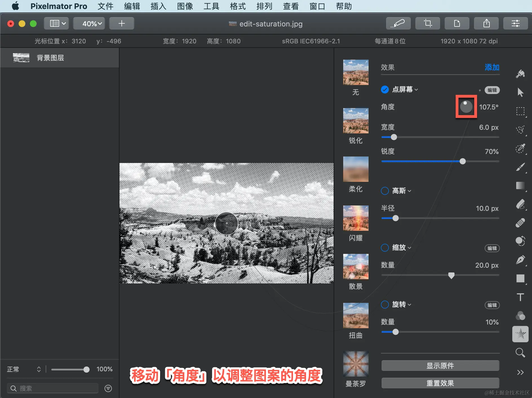Image resolution: width=532 pixels, height=398 pixels.
Task: Click the 角度 angle dial knob
Action: (466, 107)
